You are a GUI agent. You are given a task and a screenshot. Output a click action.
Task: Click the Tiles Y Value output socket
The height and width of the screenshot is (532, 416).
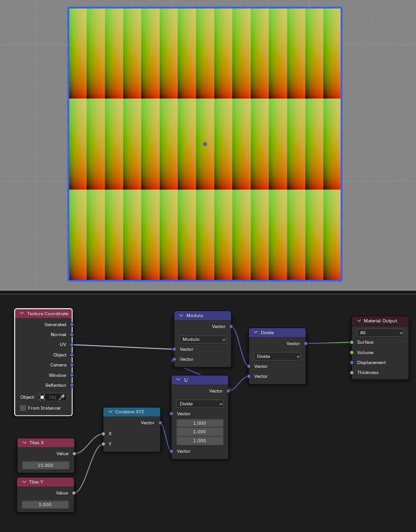point(74,493)
